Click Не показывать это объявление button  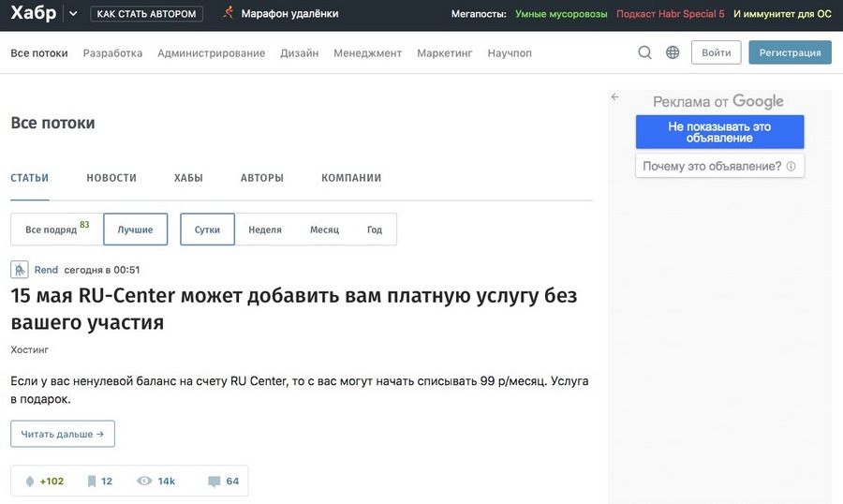(x=719, y=132)
